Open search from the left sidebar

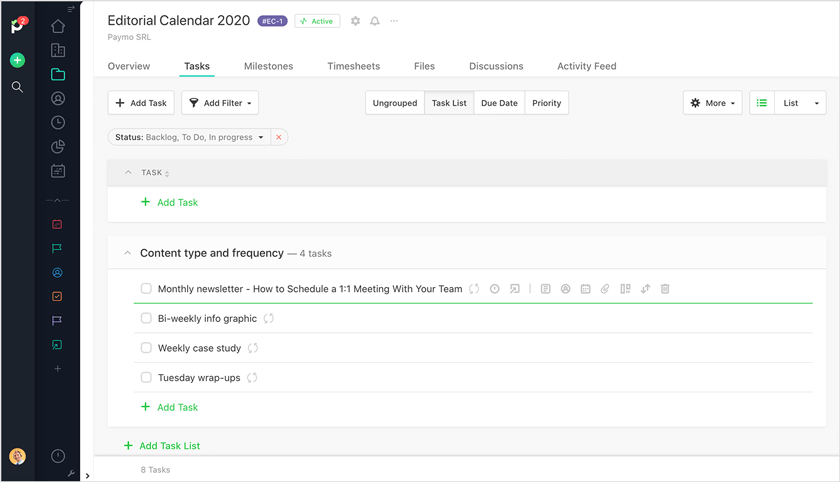17,87
